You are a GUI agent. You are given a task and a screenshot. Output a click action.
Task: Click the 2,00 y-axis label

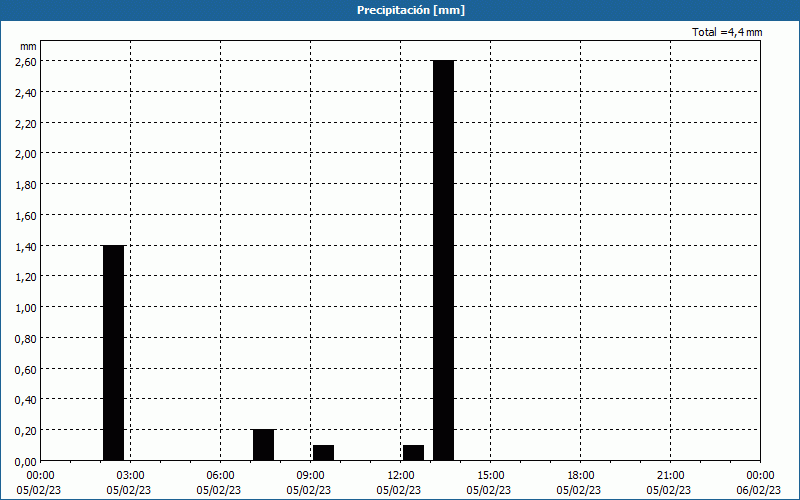(26, 154)
